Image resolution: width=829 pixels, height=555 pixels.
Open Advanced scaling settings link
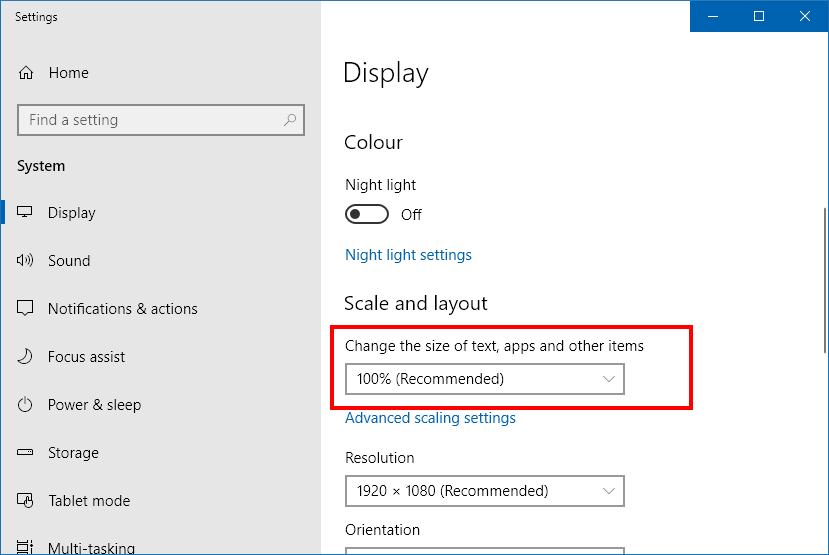tap(430, 418)
